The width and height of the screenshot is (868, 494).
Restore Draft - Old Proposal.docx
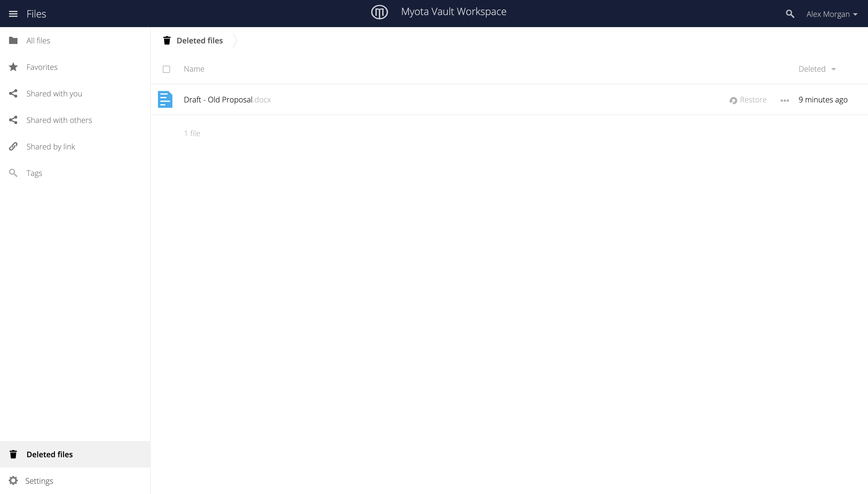click(748, 100)
